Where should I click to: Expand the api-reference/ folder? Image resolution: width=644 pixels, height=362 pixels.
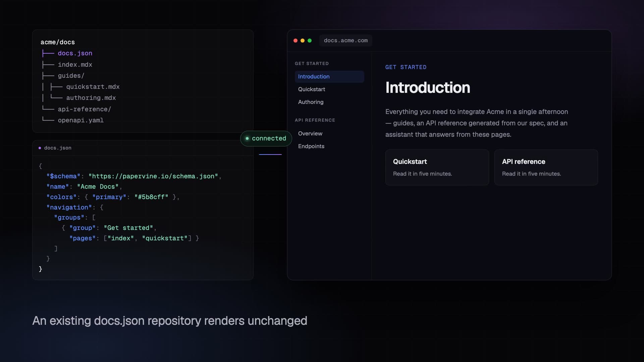point(84,109)
